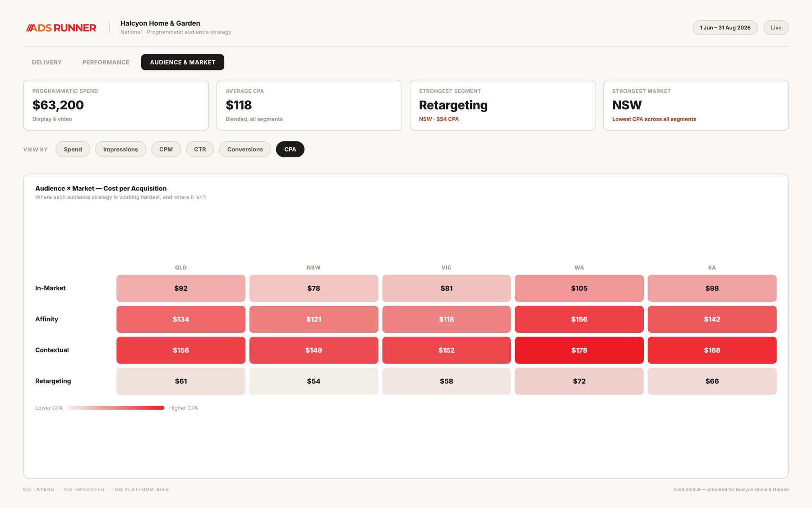The width and height of the screenshot is (812, 508).
Task: Open the 1 Jun – 31 Aug 2026 date range
Action: coord(725,28)
